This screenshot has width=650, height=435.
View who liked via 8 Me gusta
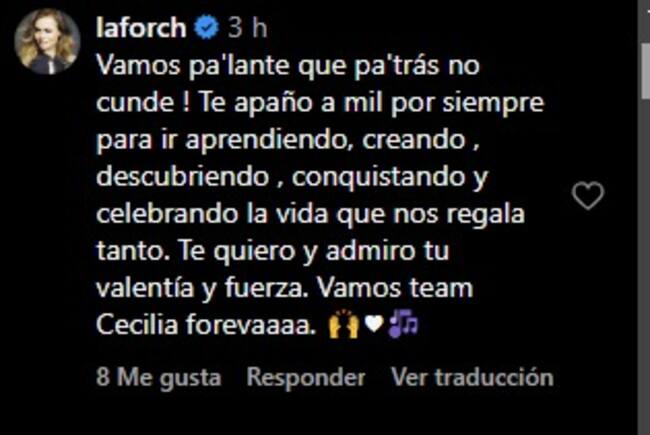point(158,377)
